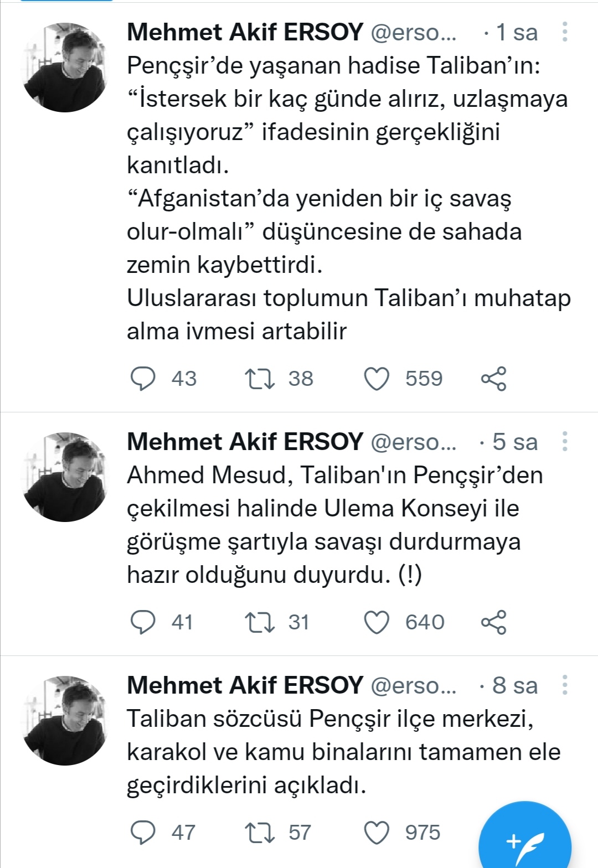598x868 pixels.
Task: Like the tweet with 975 likes
Action: point(377,833)
